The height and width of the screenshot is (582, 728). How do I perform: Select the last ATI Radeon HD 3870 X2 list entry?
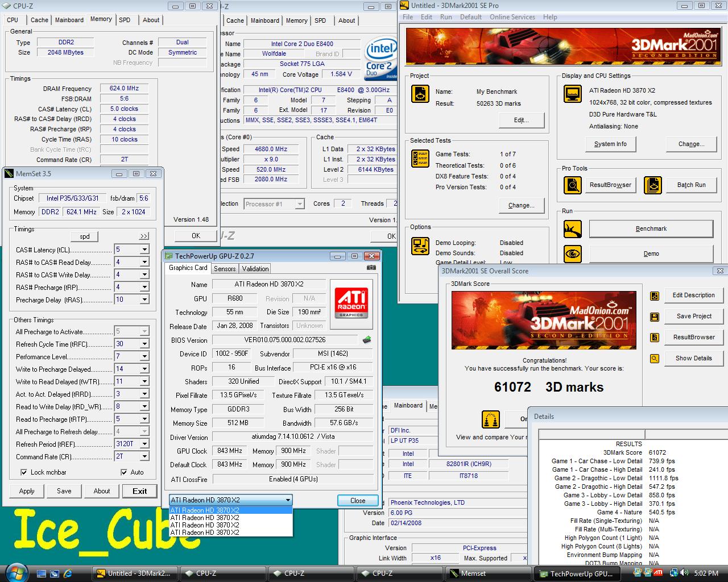(x=231, y=533)
